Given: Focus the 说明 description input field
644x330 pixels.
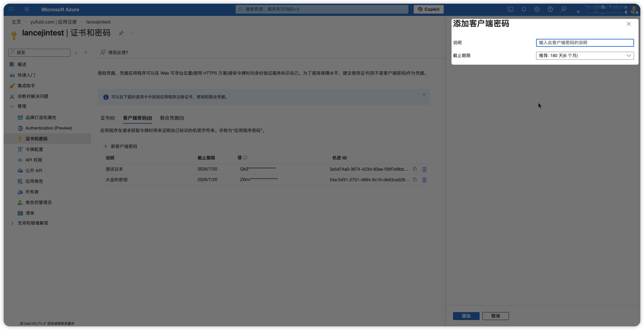Looking at the screenshot, I should point(585,42).
